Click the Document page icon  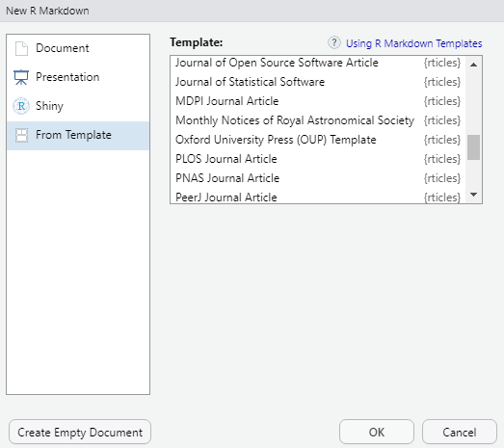coord(21,49)
